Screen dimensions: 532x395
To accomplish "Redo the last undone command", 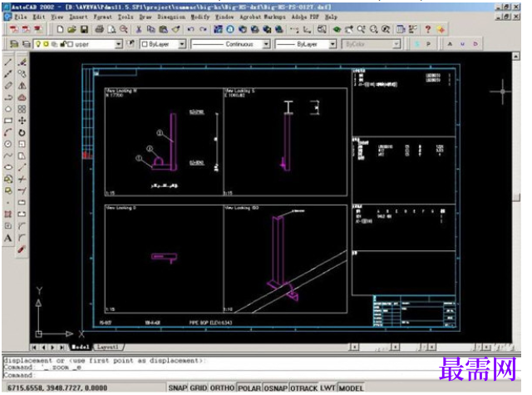I will [x=203, y=30].
